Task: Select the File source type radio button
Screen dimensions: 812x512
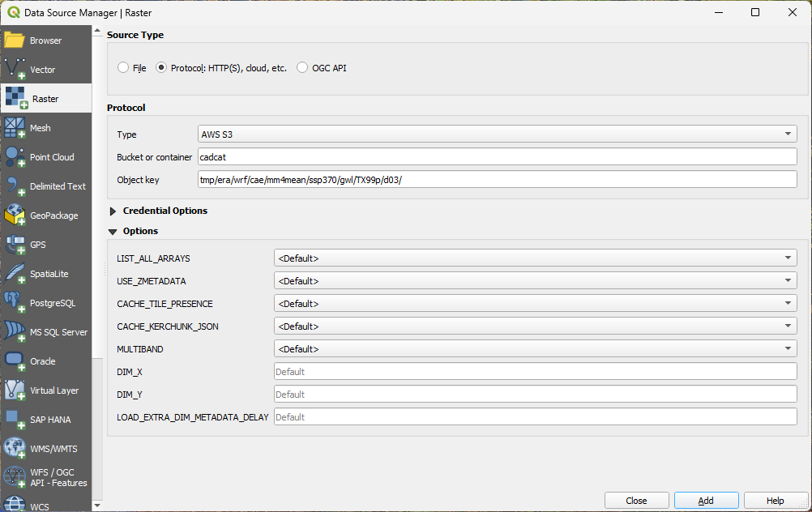Action: [123, 68]
